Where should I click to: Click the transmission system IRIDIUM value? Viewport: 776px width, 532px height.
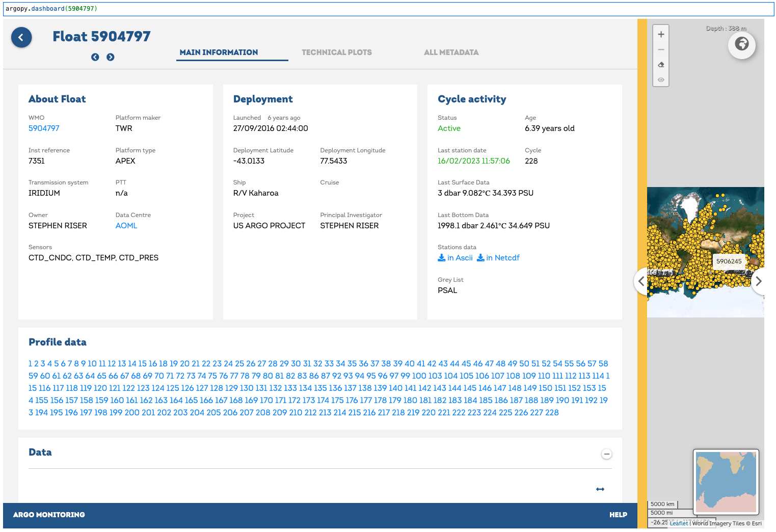click(44, 193)
